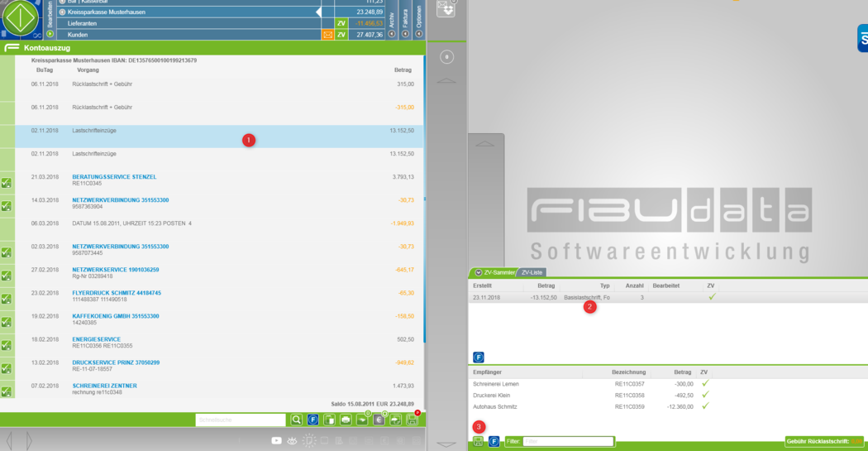Viewport: 868px width, 451px height.
Task: Collapse the ZV-Sammler tab chevron
Action: (x=479, y=272)
